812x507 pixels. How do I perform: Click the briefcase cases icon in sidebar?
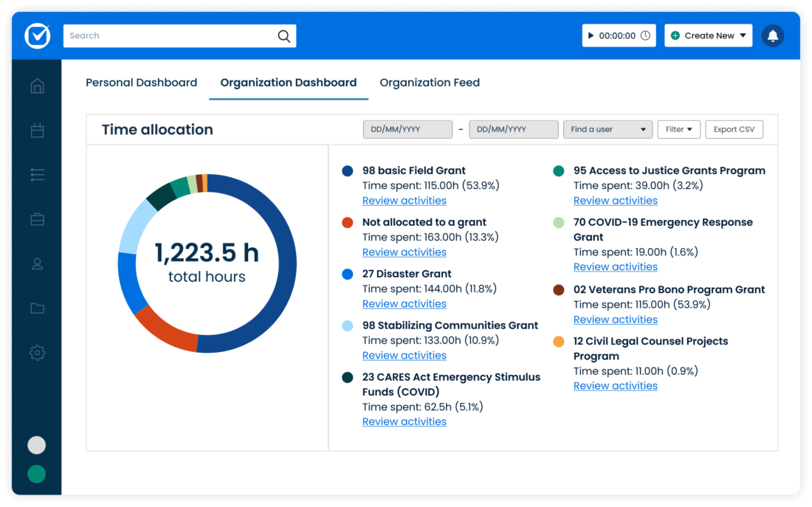37,219
